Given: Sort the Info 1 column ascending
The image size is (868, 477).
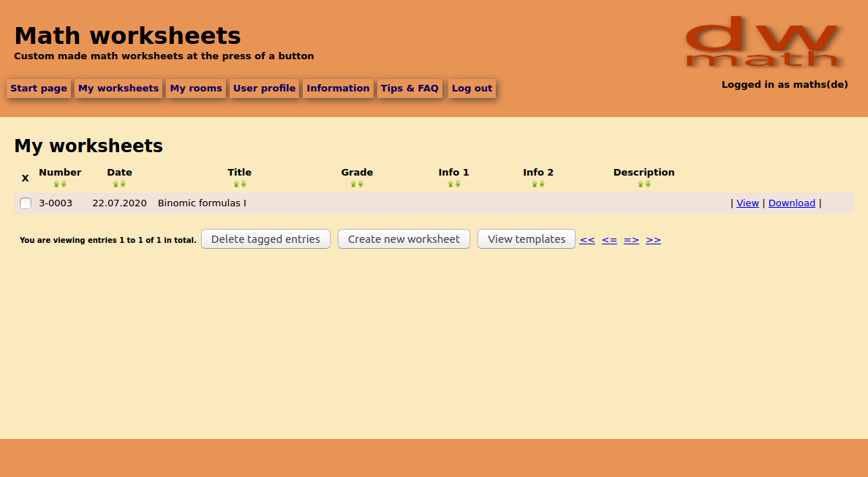Looking at the screenshot, I should point(450,183).
